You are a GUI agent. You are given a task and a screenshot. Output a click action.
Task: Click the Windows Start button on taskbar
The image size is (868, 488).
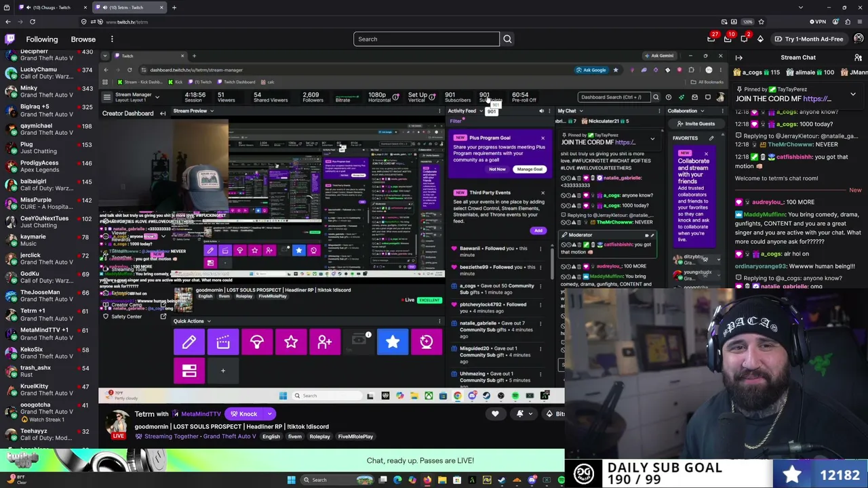(292, 480)
